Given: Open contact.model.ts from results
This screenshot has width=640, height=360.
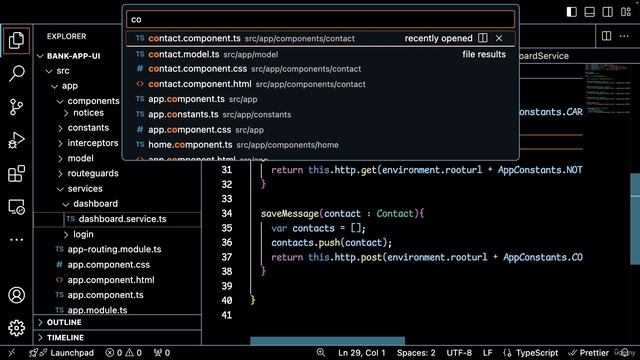Looking at the screenshot, I should [x=320, y=54].
